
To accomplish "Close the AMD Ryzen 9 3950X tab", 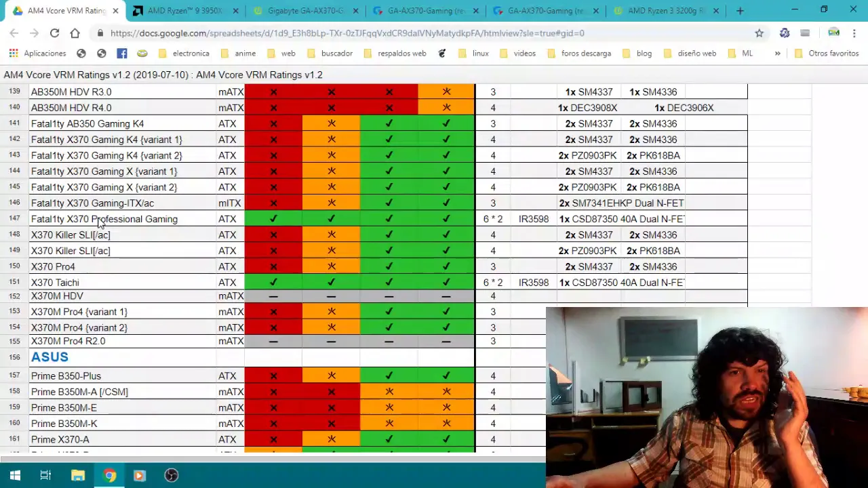I will [x=235, y=11].
